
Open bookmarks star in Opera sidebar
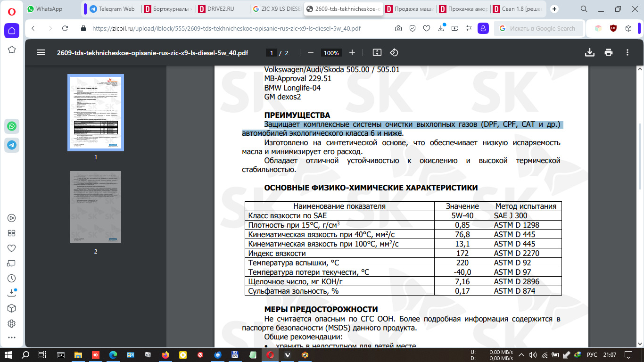(12, 49)
